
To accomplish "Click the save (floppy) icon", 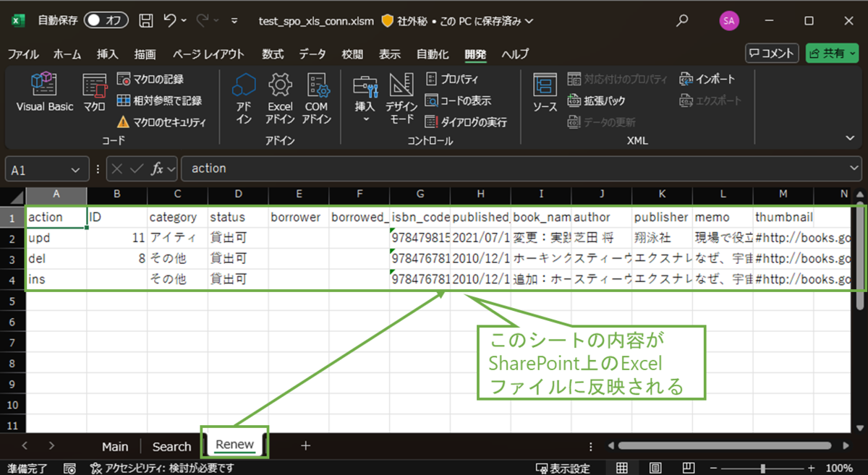I will tap(145, 21).
